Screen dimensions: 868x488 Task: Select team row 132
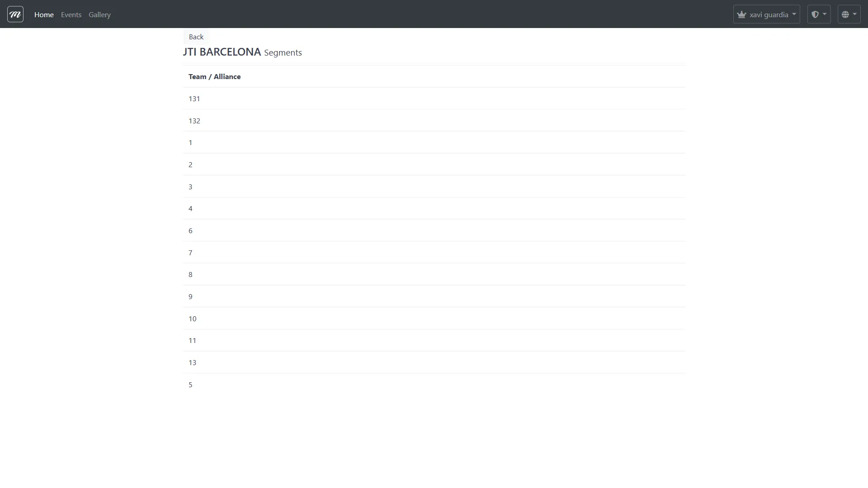194,121
